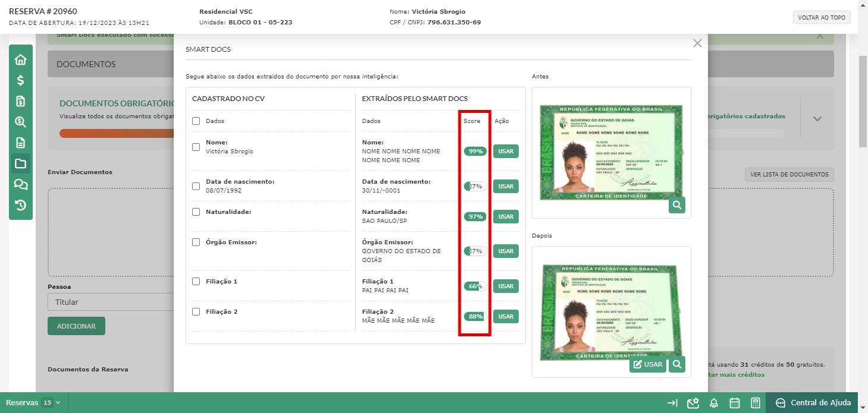
Task: Open the text document sidebar icon
Action: (x=20, y=143)
